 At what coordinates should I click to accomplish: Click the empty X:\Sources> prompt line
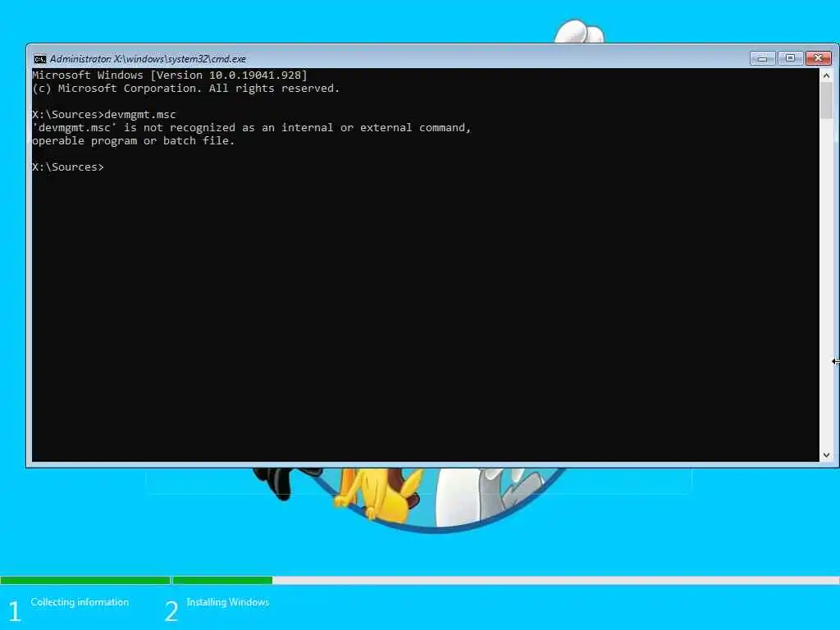[68, 167]
